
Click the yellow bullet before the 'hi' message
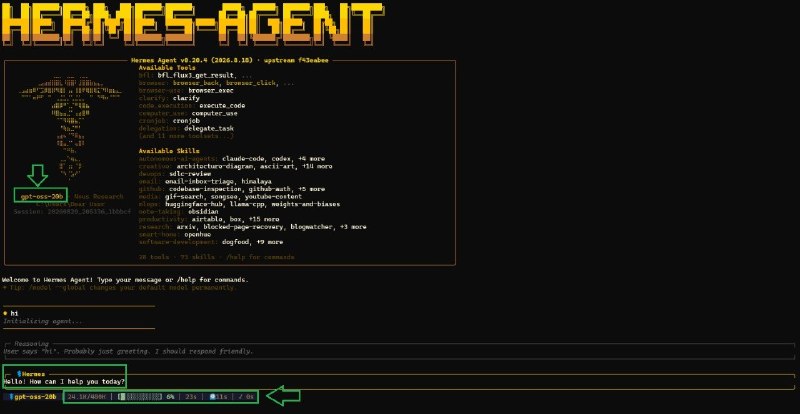(5, 313)
